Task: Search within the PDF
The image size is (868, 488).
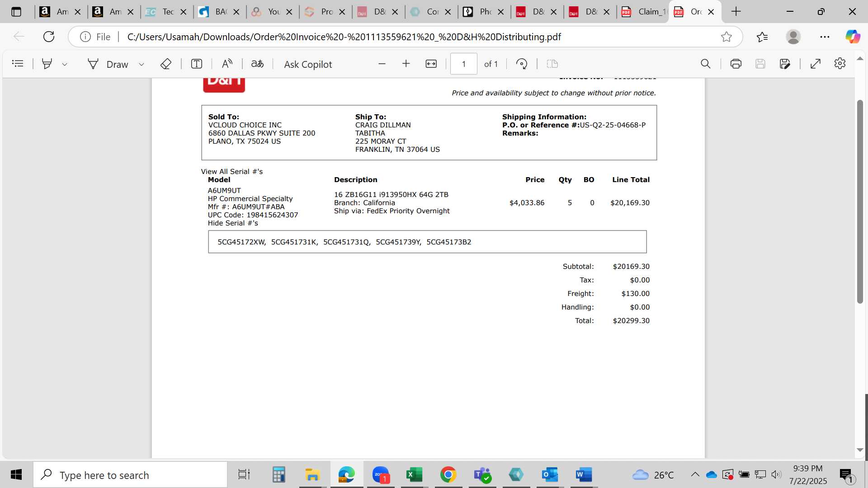Action: coord(705,64)
